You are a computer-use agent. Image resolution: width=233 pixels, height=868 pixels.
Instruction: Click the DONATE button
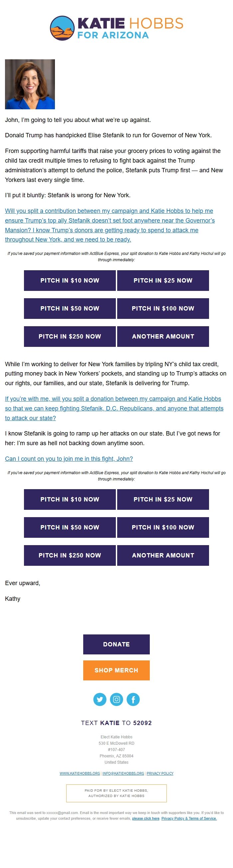116,644
